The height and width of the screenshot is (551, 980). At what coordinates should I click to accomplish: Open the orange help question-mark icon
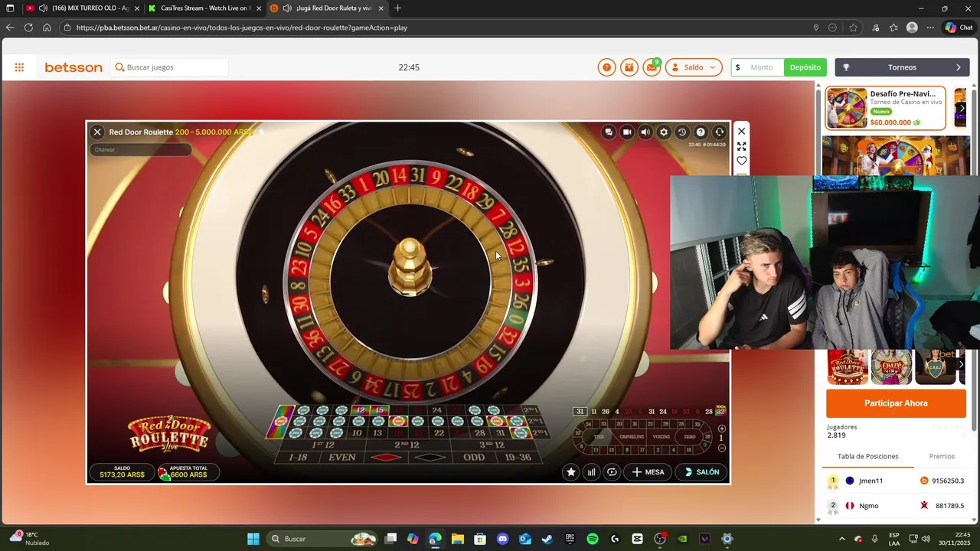tap(606, 67)
